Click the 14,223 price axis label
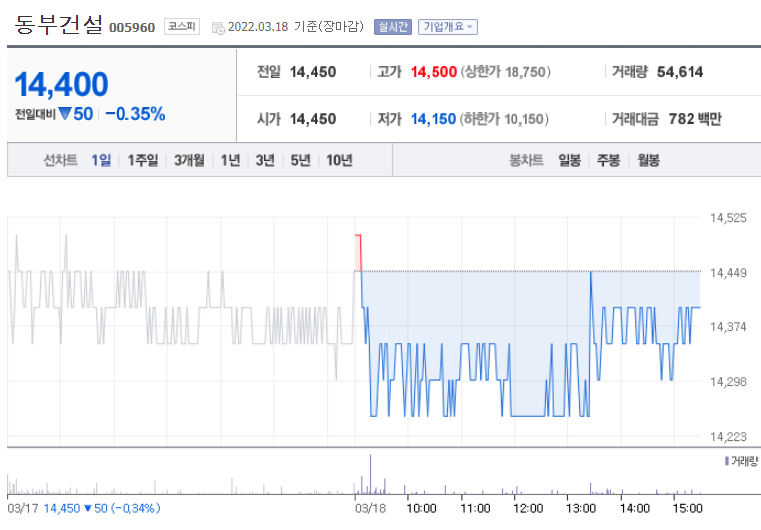This screenshot has height=530, width=761. click(728, 437)
